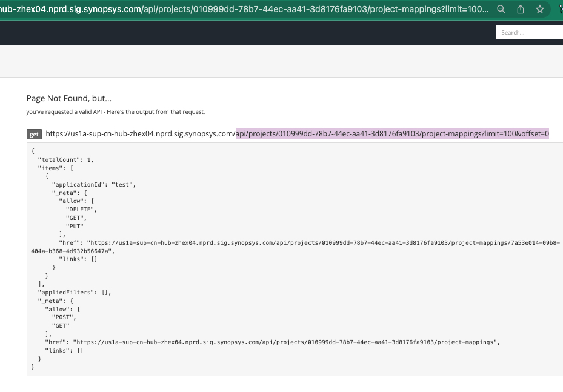Bookmark this page with the star icon
563x392 pixels.
539,9
